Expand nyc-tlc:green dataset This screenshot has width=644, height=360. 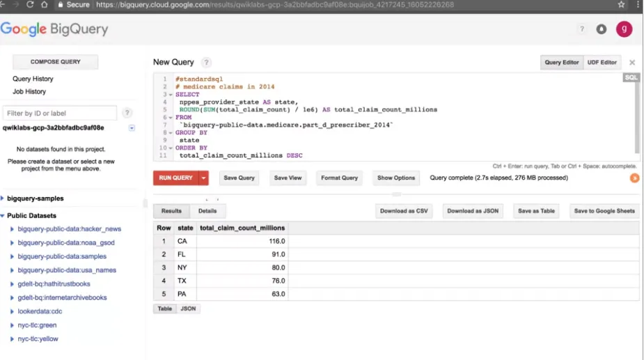[12, 325]
